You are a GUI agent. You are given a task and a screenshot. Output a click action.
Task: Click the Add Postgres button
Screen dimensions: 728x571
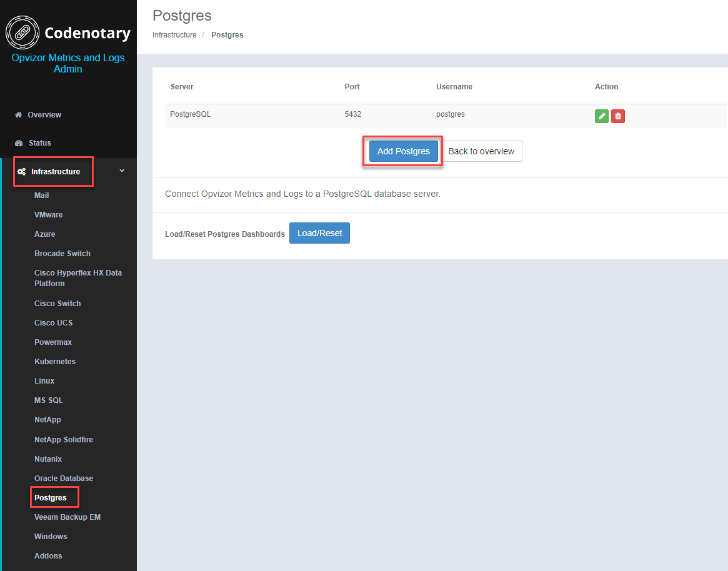coord(404,151)
